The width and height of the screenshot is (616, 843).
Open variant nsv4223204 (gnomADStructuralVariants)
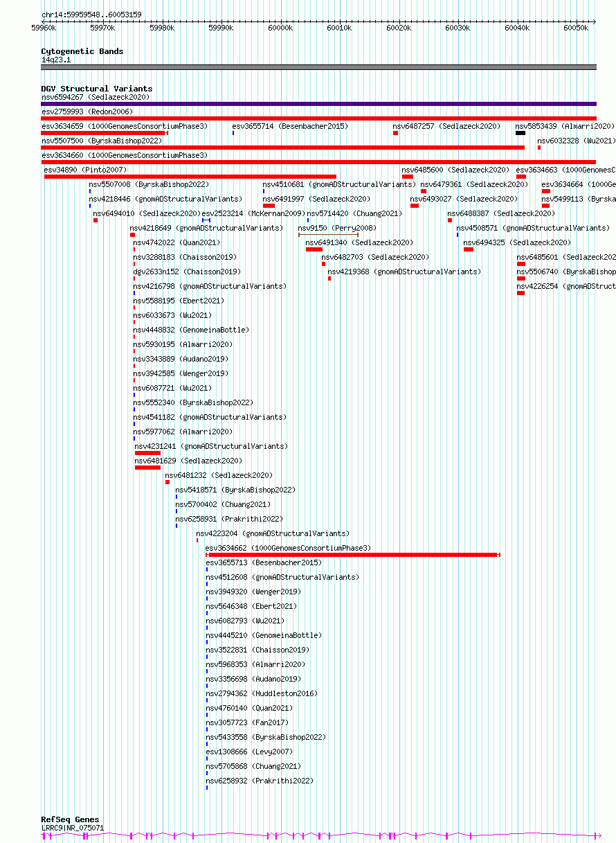pyautogui.click(x=273, y=533)
